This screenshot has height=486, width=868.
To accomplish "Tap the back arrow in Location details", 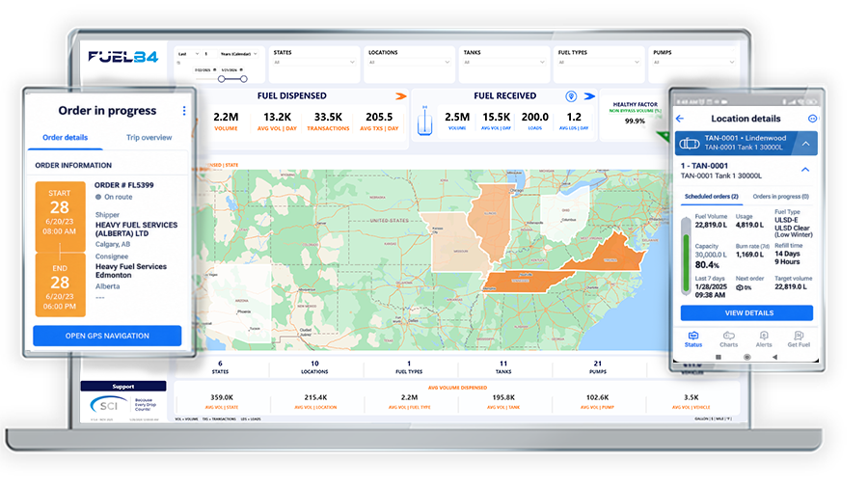I will click(x=680, y=119).
